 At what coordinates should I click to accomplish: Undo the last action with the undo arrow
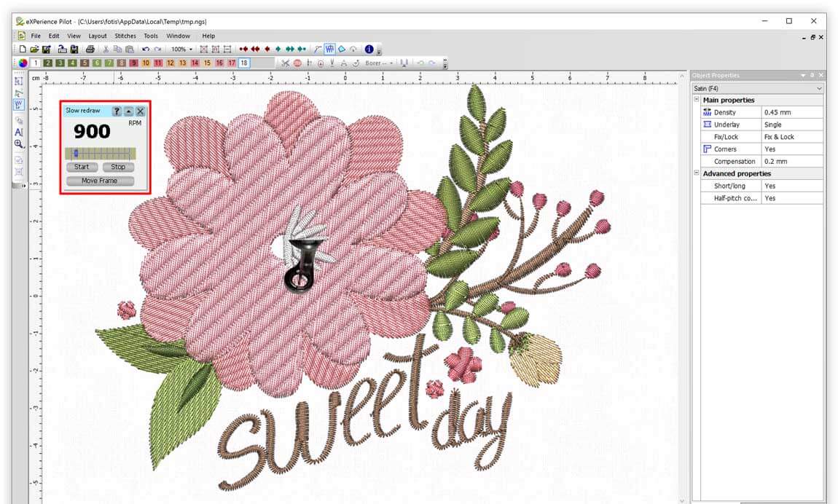[x=145, y=49]
